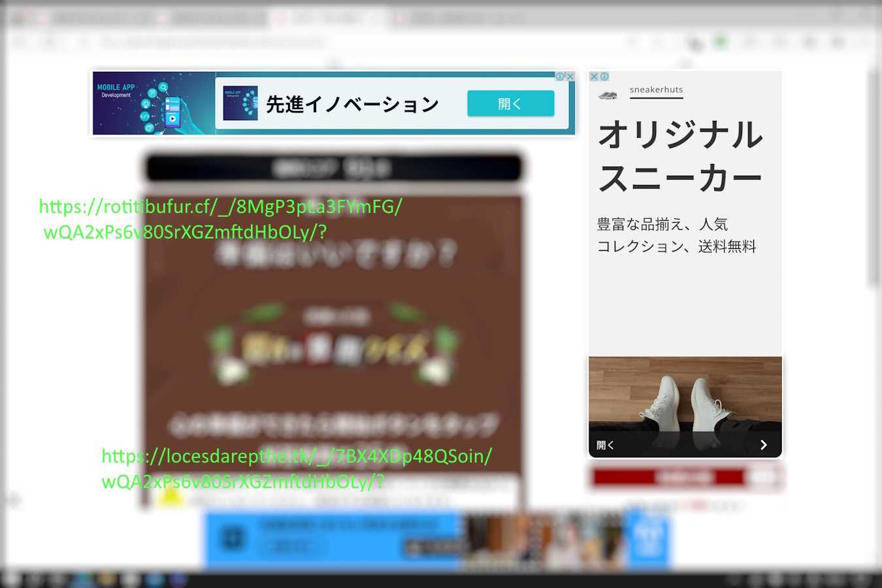Click the blue ad banner at page bottom
Screen dimensions: 882x588
pos(333,539)
